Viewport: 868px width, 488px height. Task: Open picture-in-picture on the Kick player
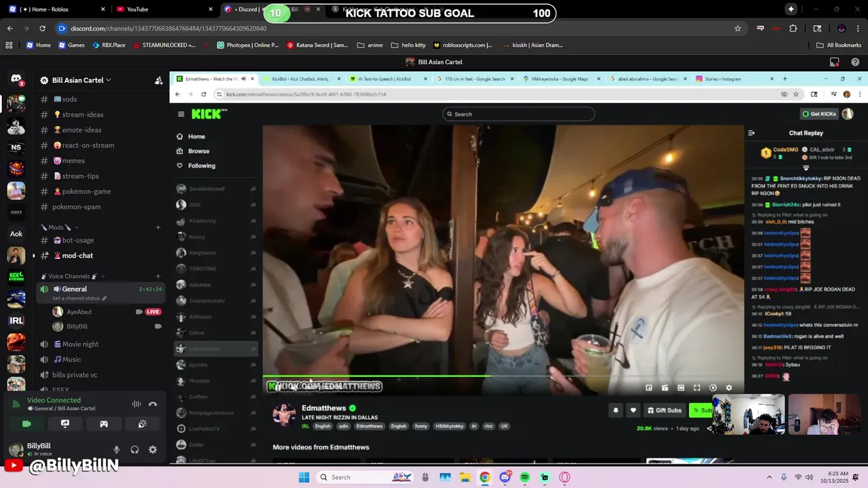pyautogui.click(x=649, y=388)
